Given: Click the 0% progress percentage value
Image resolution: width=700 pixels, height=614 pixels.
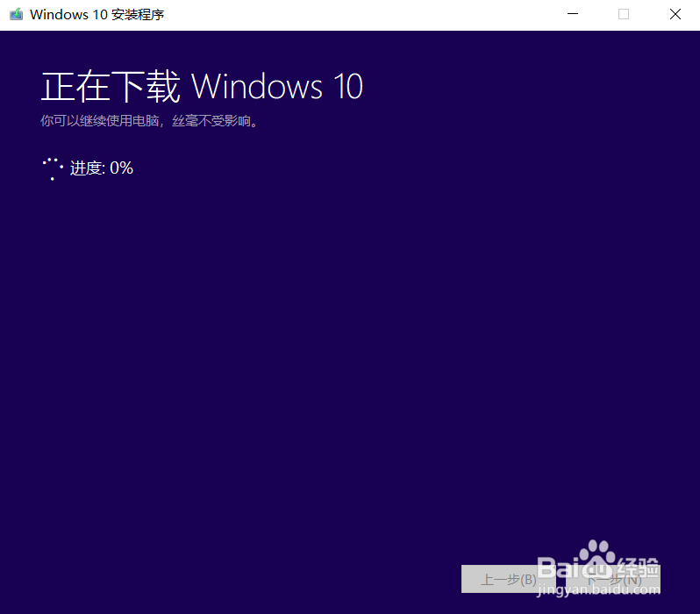Looking at the screenshot, I should [121, 168].
